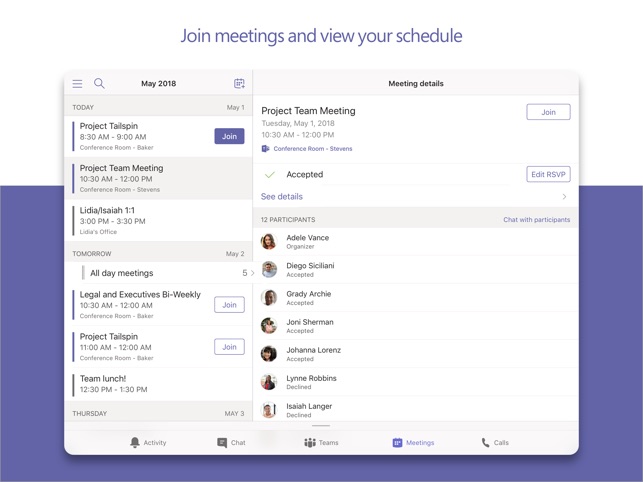Join today's Project Tailspin 8:30 AM meeting

click(229, 136)
